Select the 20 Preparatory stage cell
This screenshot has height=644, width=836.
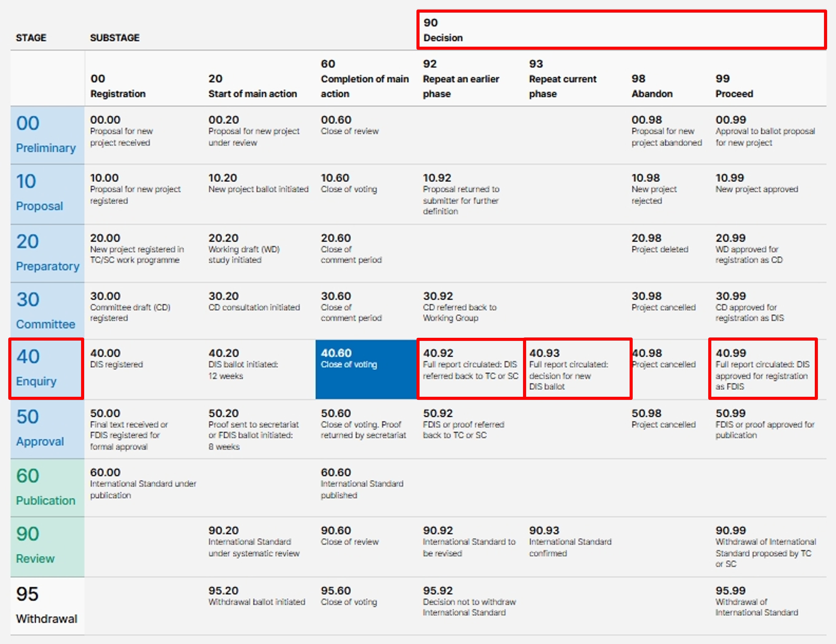(47, 253)
